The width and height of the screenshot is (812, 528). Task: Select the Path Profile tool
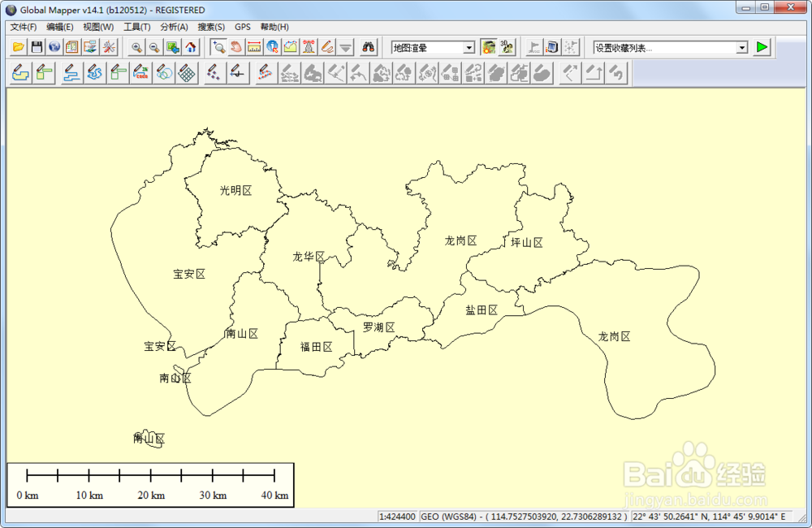pyautogui.click(x=291, y=47)
